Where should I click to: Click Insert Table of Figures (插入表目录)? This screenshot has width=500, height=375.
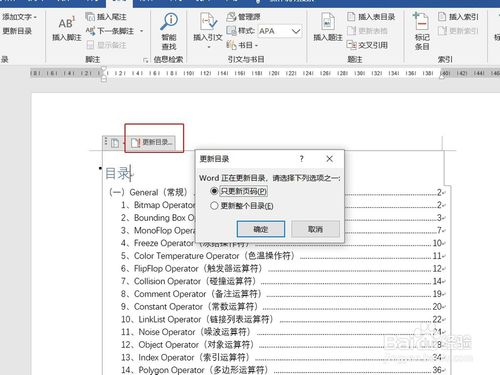click(x=371, y=17)
